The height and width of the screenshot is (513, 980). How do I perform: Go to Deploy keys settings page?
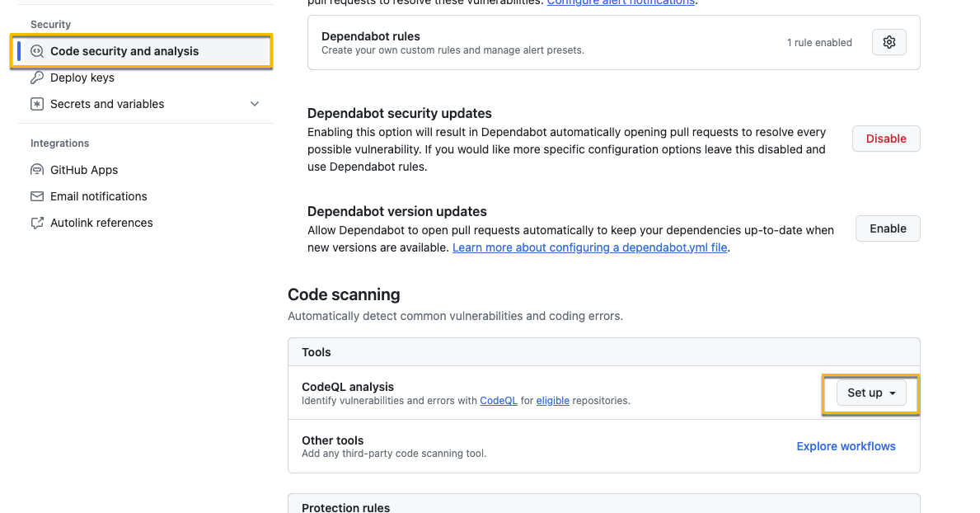click(x=82, y=78)
